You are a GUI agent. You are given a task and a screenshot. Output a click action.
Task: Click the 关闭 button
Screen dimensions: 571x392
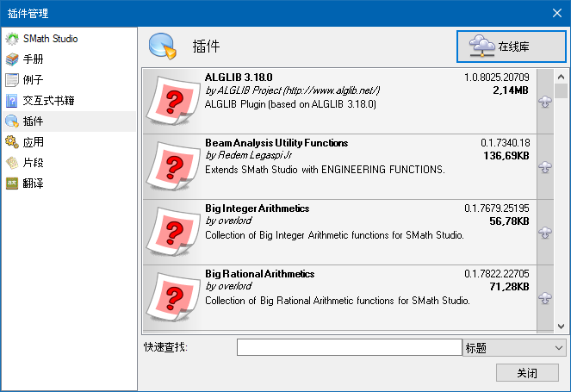(527, 373)
